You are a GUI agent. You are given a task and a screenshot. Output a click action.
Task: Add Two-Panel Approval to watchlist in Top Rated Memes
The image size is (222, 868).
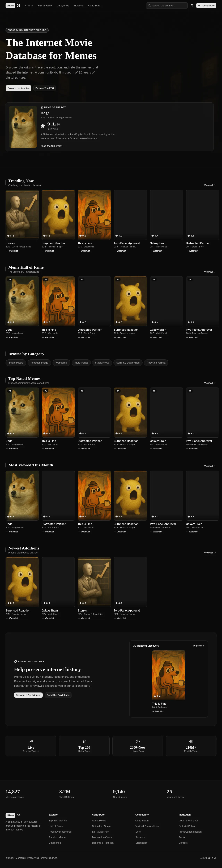click(x=192, y=449)
